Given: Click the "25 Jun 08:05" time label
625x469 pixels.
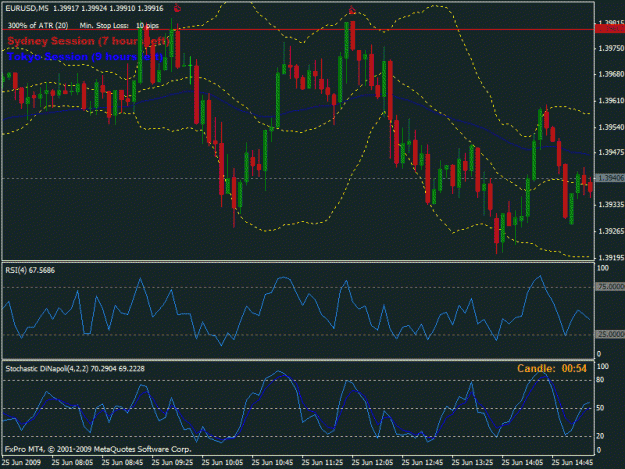Looking at the screenshot, I should tap(72, 463).
